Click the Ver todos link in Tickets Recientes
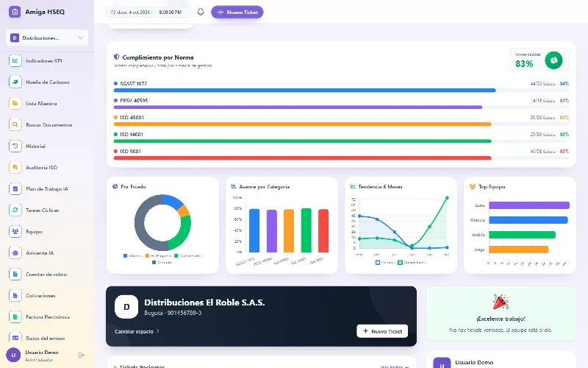Image resolution: width=588 pixels, height=368 pixels. coord(394,366)
